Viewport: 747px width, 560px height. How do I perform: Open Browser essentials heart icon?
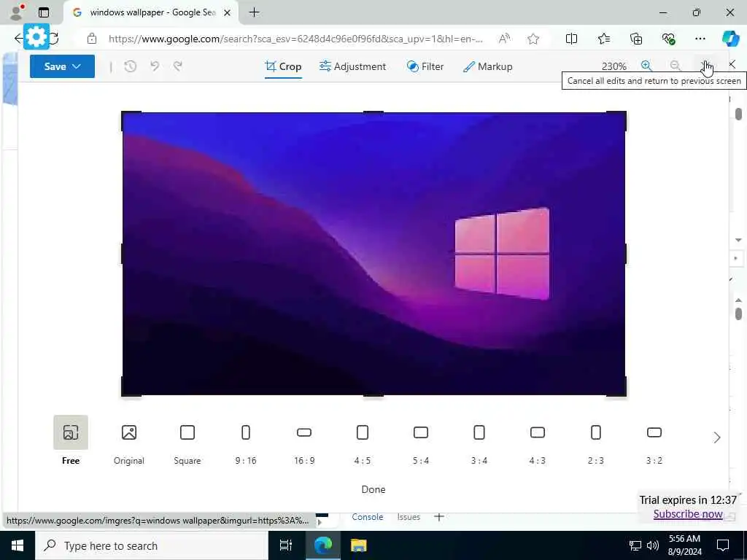[668, 39]
